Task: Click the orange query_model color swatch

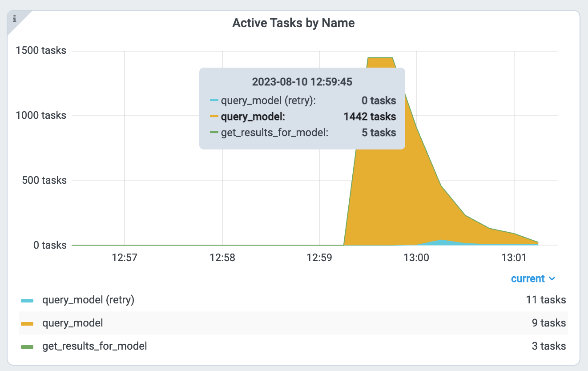Action: [28, 324]
